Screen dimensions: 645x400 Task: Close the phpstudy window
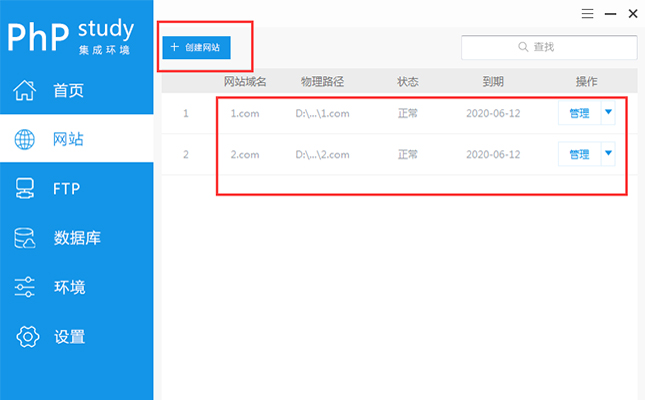click(x=633, y=14)
